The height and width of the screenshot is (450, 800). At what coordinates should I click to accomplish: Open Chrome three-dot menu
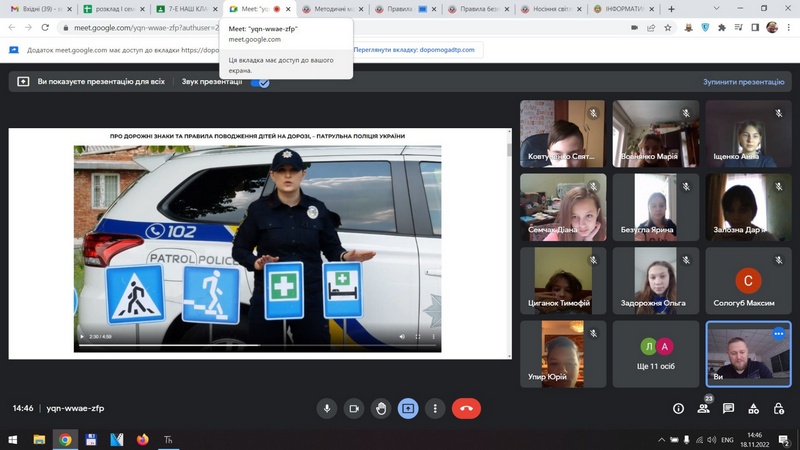tap(788, 28)
